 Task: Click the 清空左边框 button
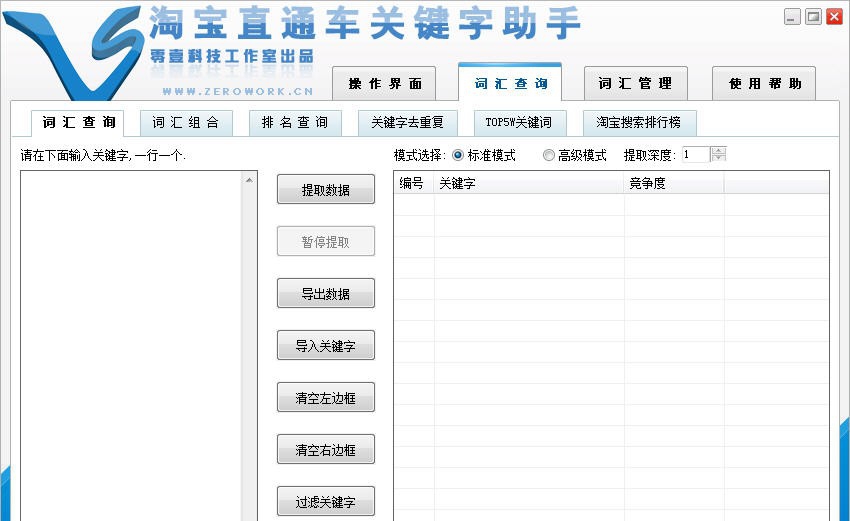click(x=326, y=397)
